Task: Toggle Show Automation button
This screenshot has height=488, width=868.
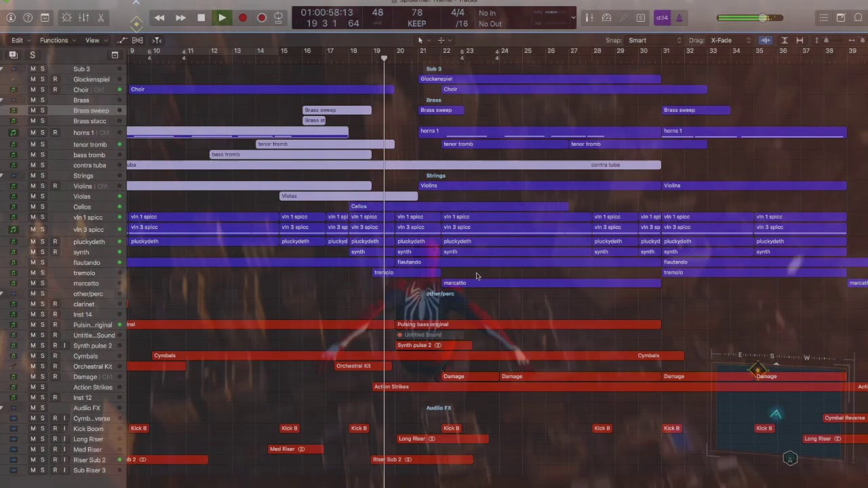Action: [x=122, y=40]
